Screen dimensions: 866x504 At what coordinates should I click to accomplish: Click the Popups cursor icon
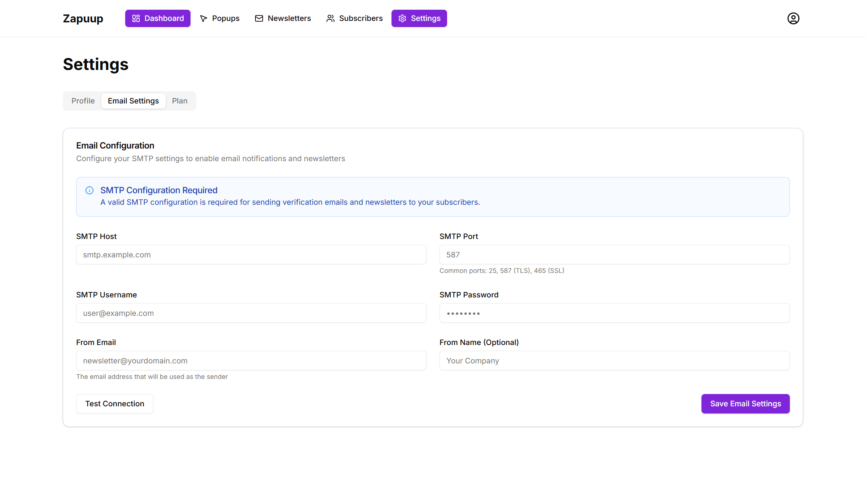pyautogui.click(x=204, y=18)
